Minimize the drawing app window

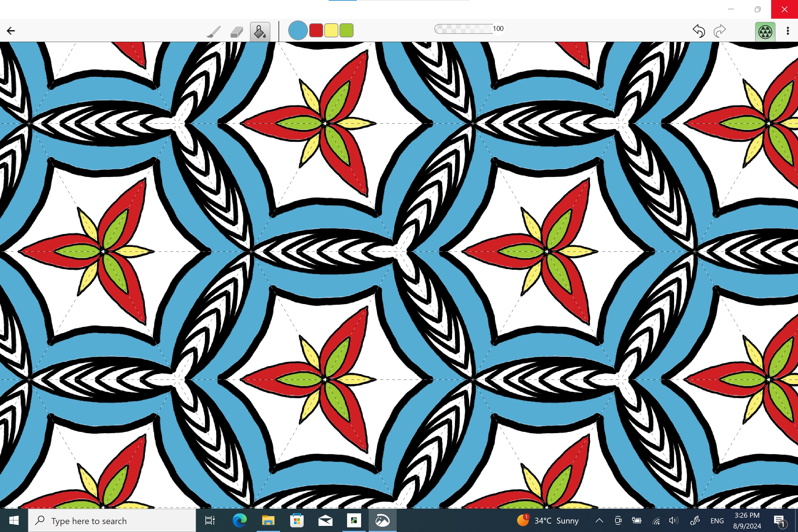click(731, 9)
